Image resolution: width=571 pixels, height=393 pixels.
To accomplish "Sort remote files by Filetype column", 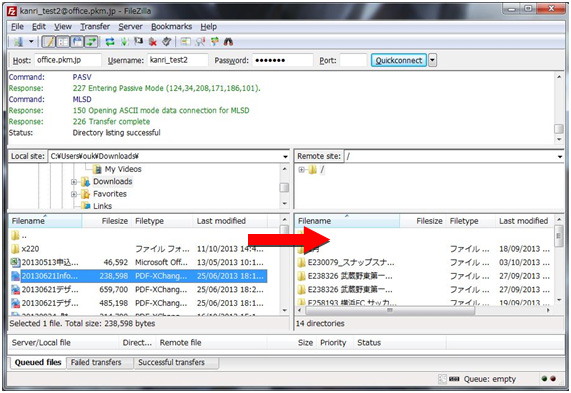I will point(470,221).
